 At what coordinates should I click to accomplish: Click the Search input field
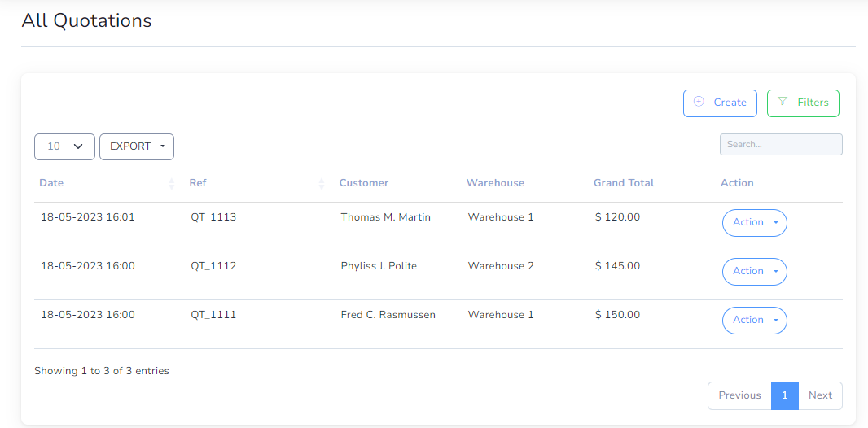[x=781, y=144]
